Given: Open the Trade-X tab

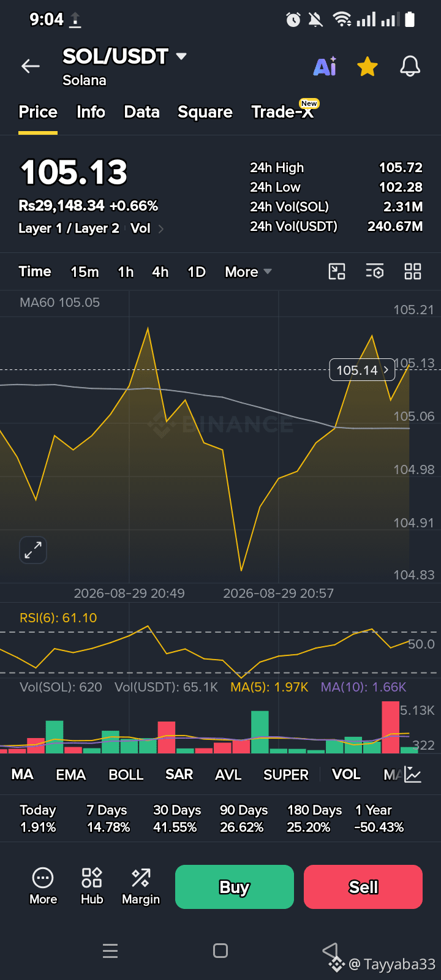Looking at the screenshot, I should tap(282, 112).
